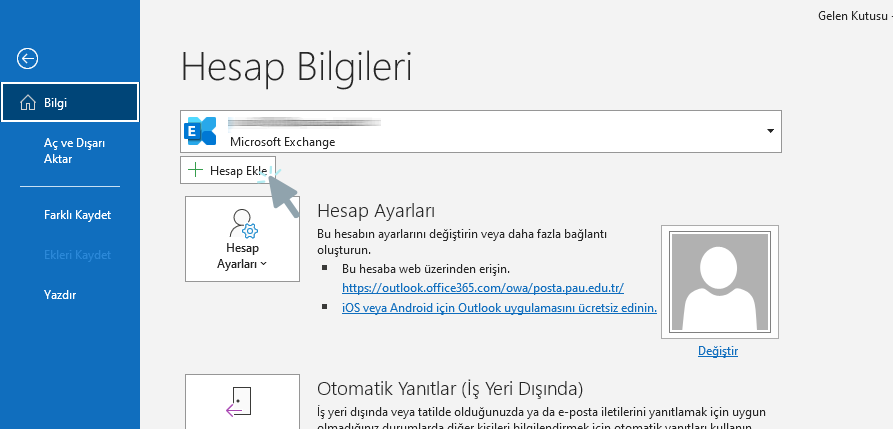Screen dimensions: 893x429
Task: Click the Hesap Bilgileri page title
Action: pos(296,67)
